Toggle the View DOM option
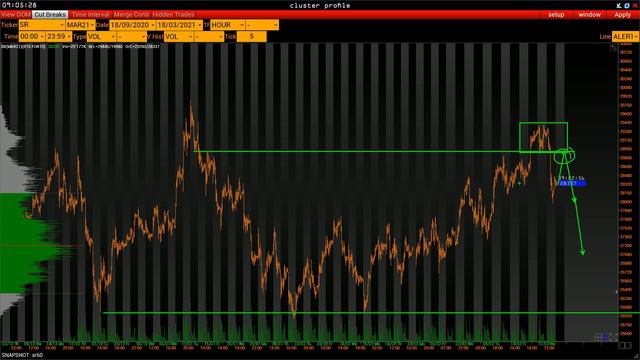Screen dimensions: 640x360 pos(16,15)
